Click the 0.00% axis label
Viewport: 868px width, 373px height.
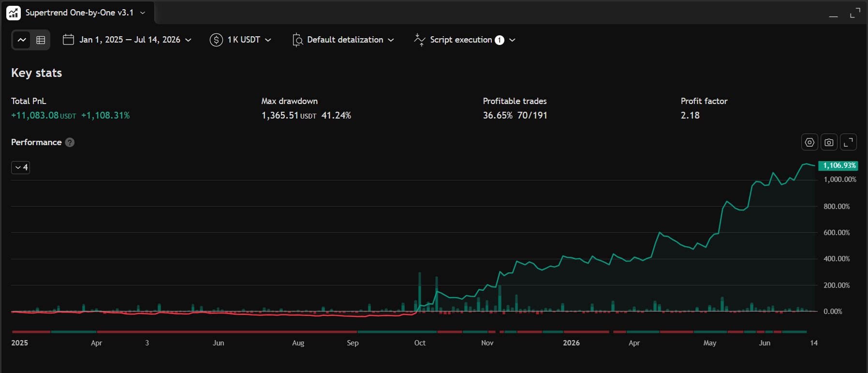click(833, 312)
